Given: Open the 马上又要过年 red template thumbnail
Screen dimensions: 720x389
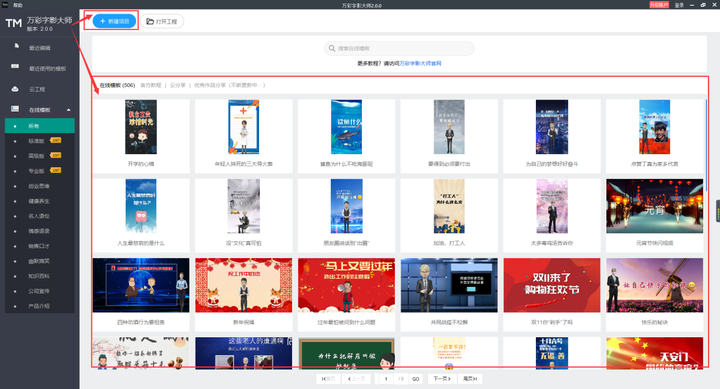Looking at the screenshot, I should point(346,285).
